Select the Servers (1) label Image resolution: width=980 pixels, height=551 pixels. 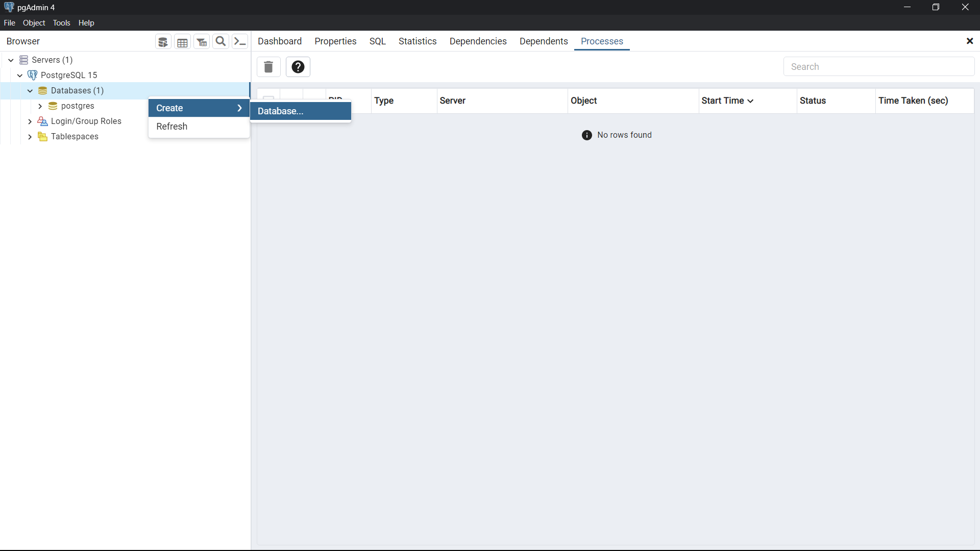tap(52, 60)
